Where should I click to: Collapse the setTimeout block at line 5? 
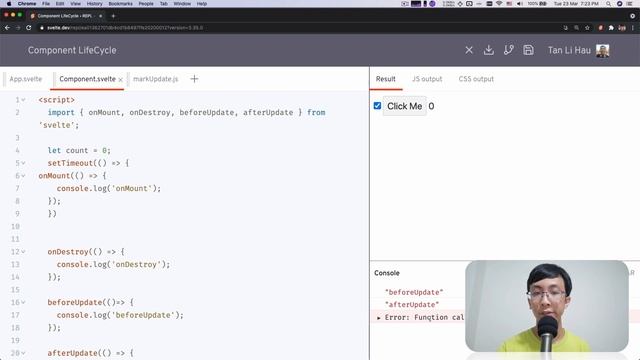[x=24, y=163]
